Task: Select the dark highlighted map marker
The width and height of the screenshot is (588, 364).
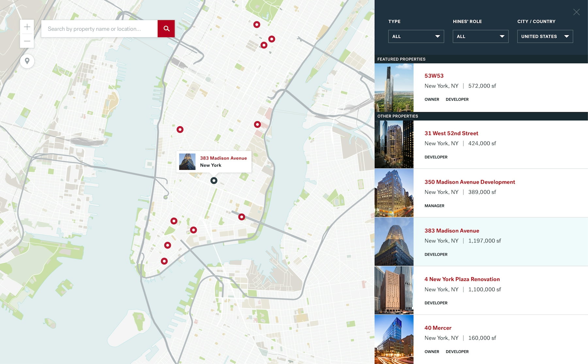Action: coord(214,181)
